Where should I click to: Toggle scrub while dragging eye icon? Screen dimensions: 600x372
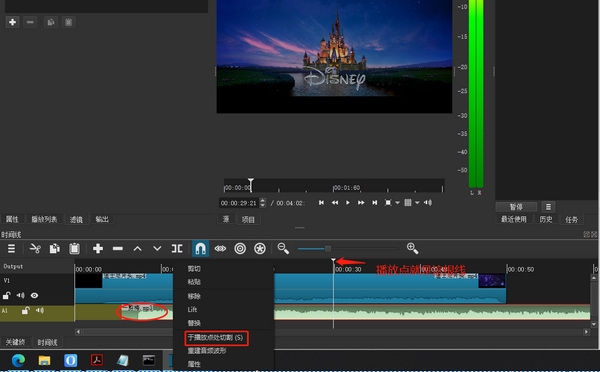point(220,249)
